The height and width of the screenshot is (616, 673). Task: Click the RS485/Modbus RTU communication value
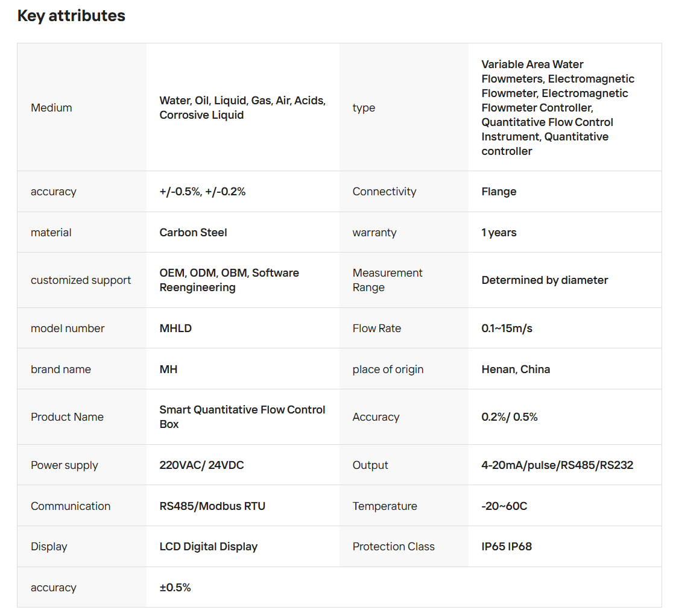tap(212, 506)
